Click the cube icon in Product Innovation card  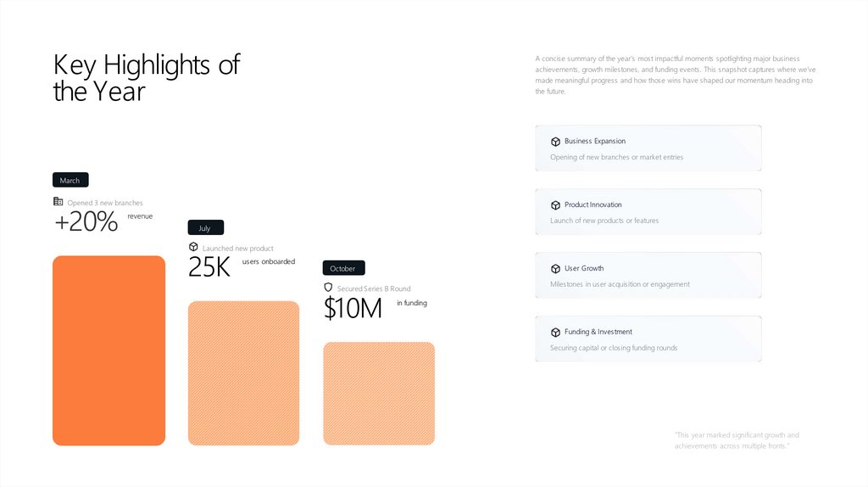click(x=555, y=205)
